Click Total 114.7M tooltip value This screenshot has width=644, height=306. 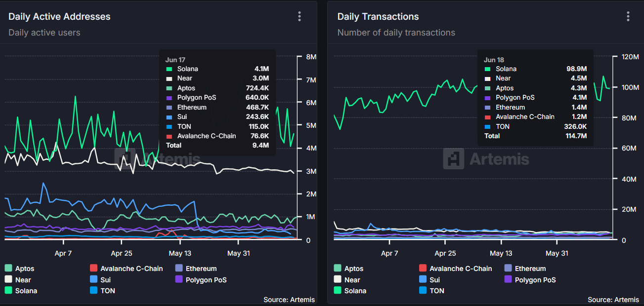tap(575, 136)
